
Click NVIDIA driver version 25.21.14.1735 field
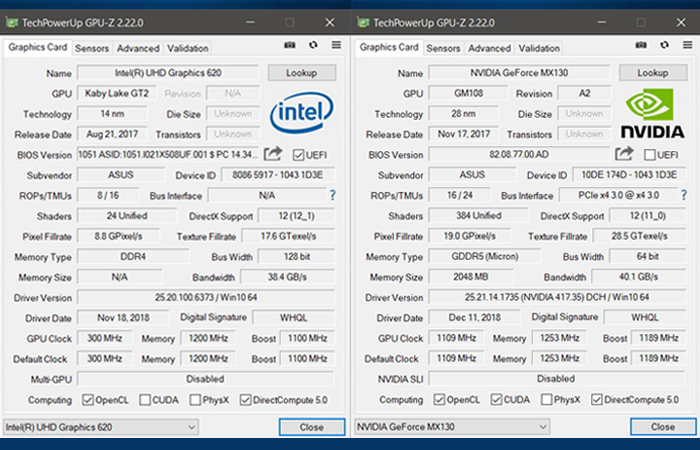[557, 297]
